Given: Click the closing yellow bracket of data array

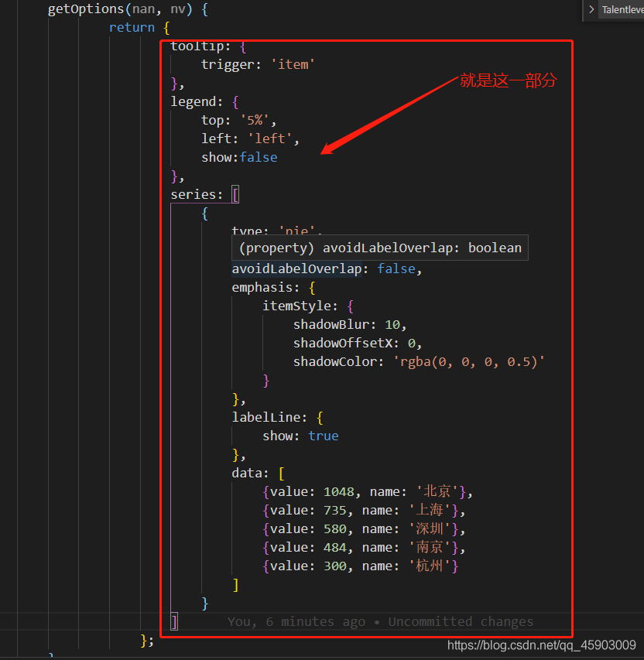Looking at the screenshot, I should pyautogui.click(x=235, y=585).
